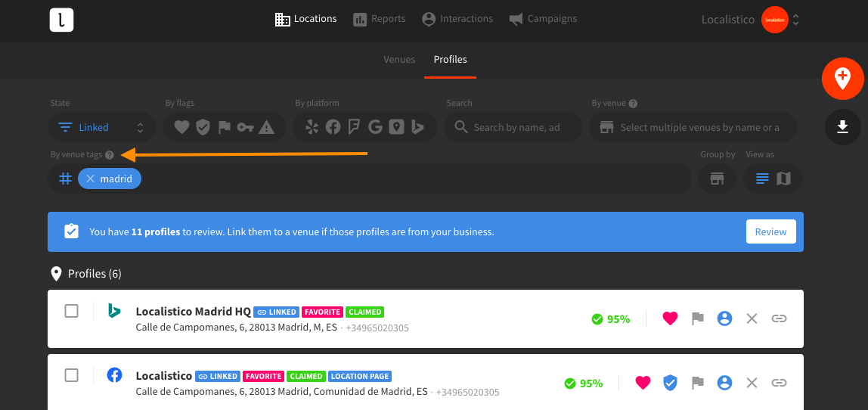Image resolution: width=868 pixels, height=410 pixels.
Task: Toggle favorite heart on Madrid HQ row
Action: (671, 318)
